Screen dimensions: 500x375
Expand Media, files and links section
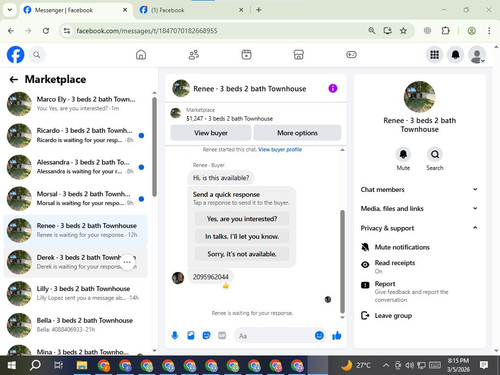click(419, 208)
